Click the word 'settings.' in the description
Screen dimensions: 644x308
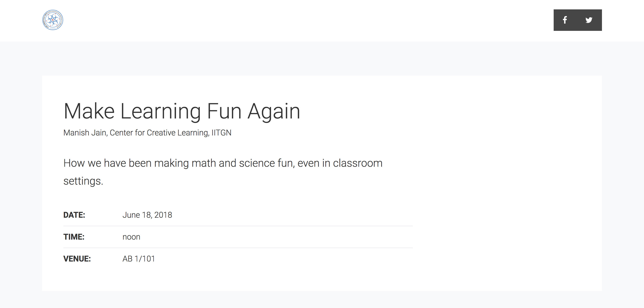[x=83, y=181]
